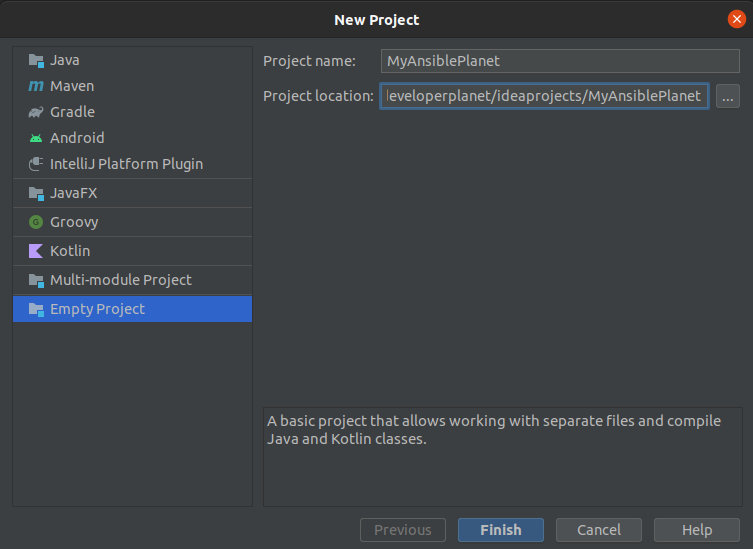753x549 pixels.
Task: Click the IntelliJ Platform Plugin icon
Action: (x=37, y=164)
